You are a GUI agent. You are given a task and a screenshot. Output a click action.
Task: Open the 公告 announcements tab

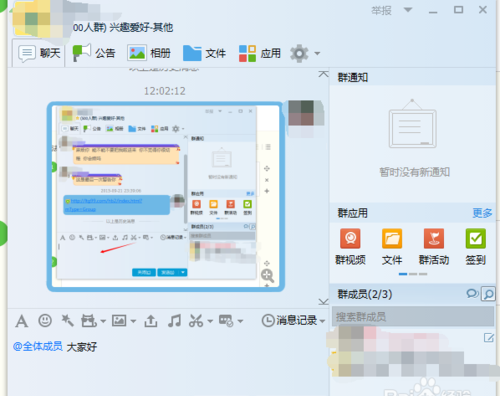[94, 53]
